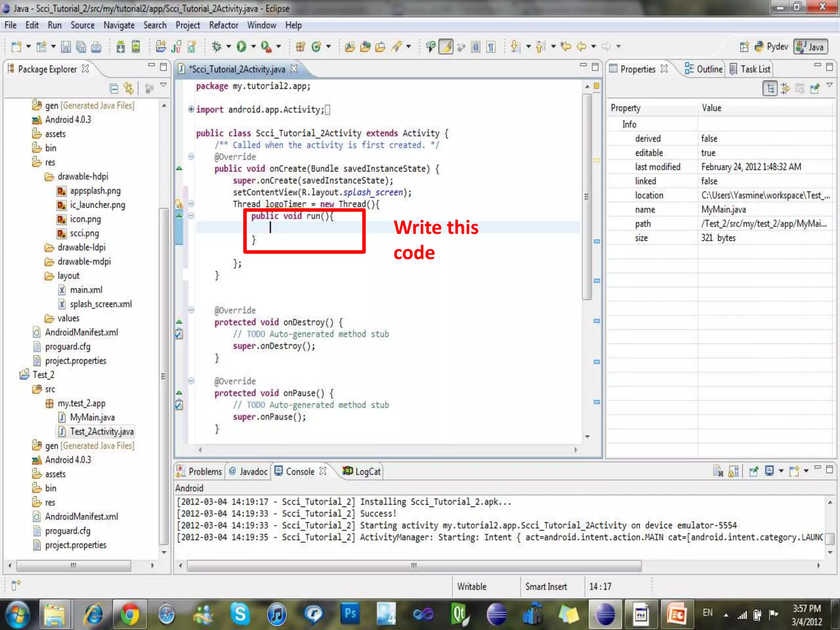Screen dimensions: 840x630
Task: Click the green Run button icon
Action: [242, 47]
